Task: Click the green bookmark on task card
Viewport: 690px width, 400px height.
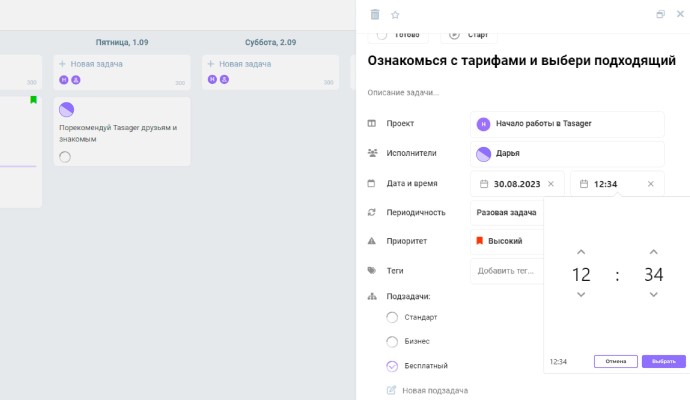Action: 33,100
